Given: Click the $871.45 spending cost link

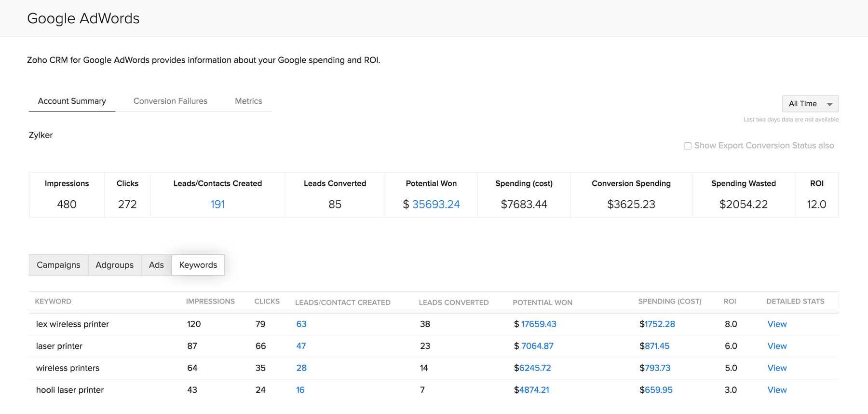Looking at the screenshot, I should click(x=654, y=346).
